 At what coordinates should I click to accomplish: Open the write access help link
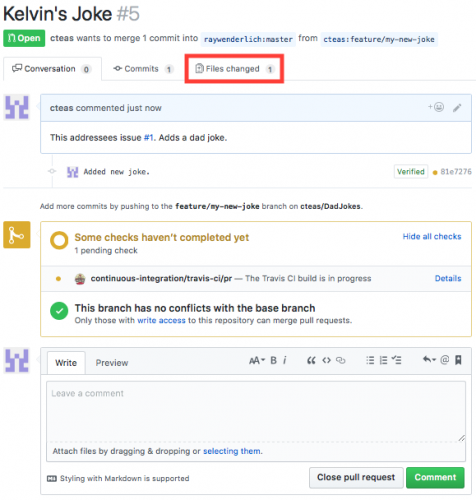[161, 320]
